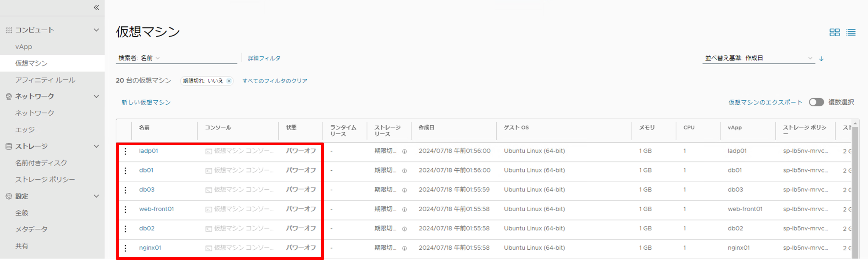This screenshot has width=868, height=260.
Task: Collapse the 設定 section
Action: (96, 196)
